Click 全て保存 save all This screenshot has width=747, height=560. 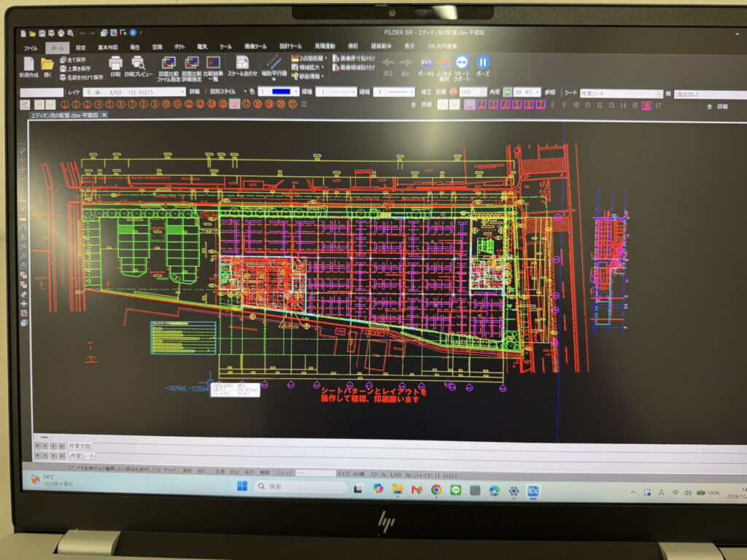[x=73, y=60]
